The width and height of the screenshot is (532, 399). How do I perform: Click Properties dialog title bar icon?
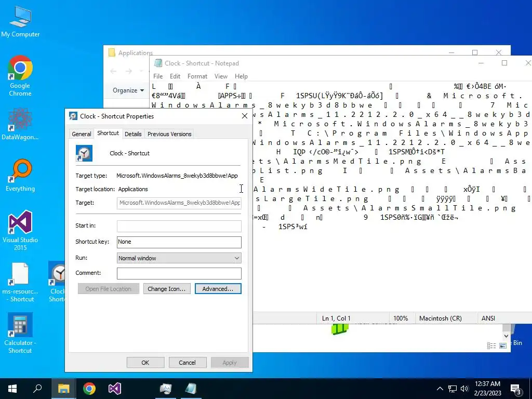point(73,116)
